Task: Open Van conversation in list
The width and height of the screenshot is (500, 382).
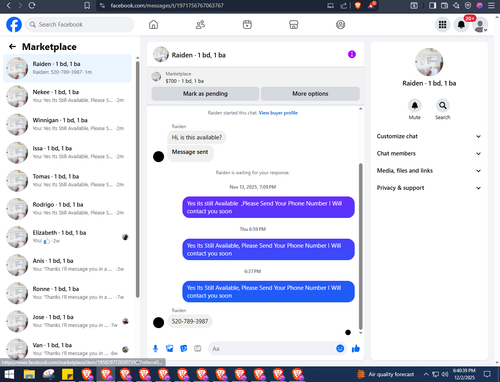Action: click(68, 349)
